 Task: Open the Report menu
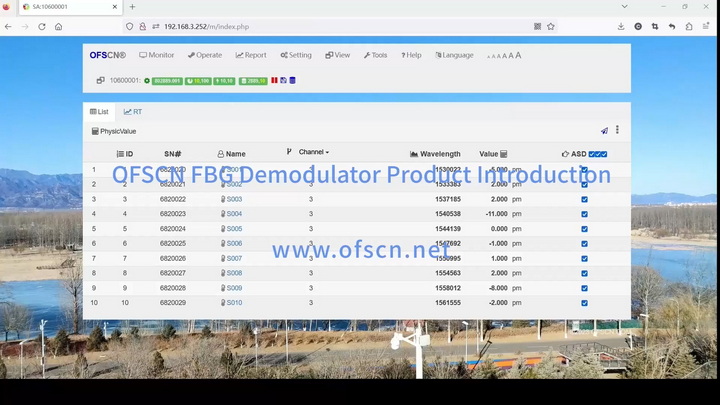point(251,55)
